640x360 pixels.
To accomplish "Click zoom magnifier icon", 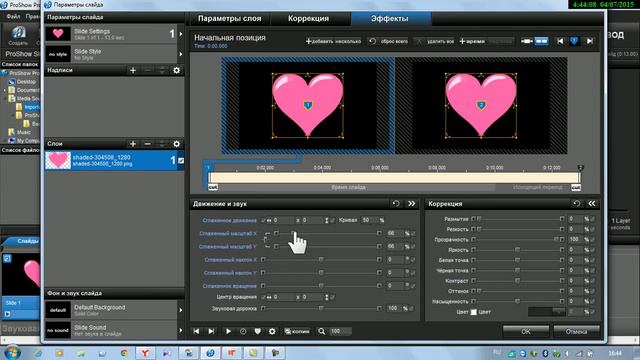I will [322, 331].
